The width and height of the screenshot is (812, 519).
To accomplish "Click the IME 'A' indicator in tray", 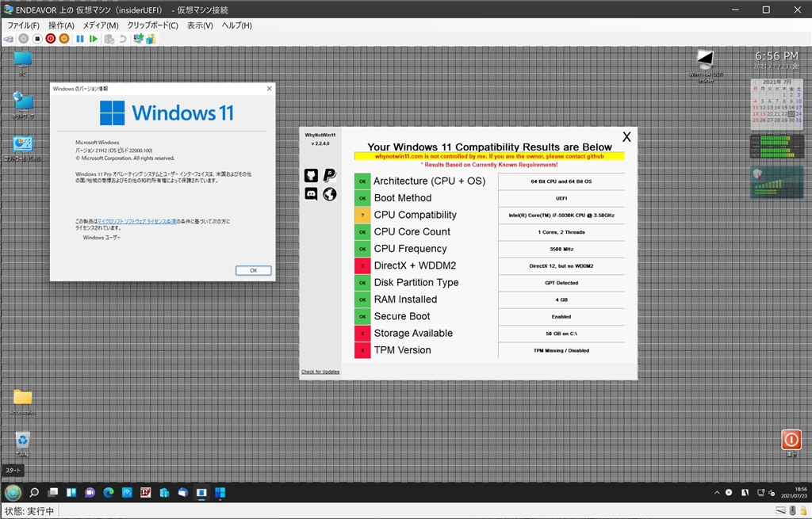I will point(745,493).
